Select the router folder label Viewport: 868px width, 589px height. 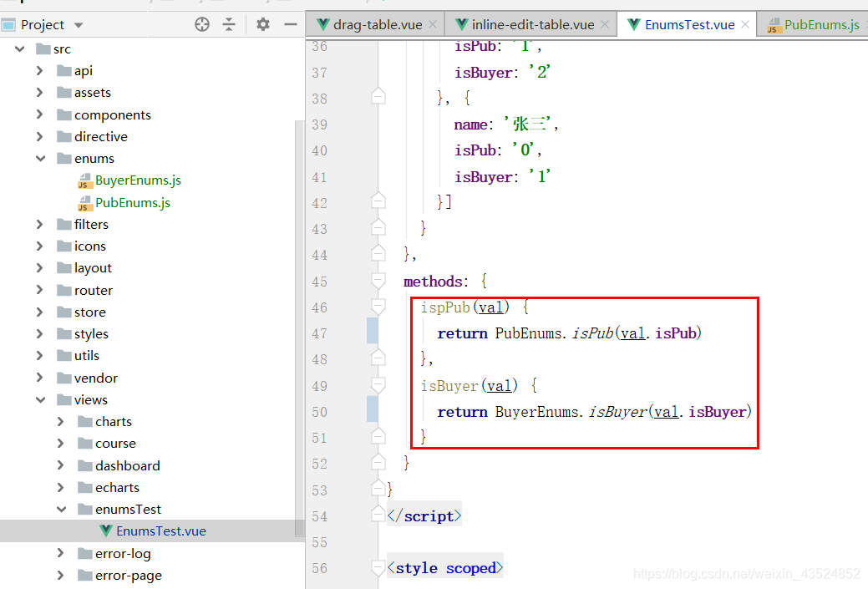93,291
